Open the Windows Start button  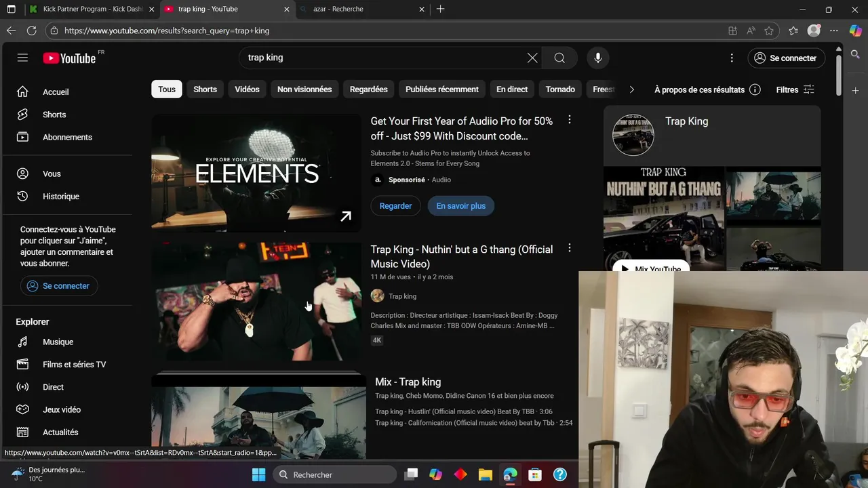[x=258, y=474]
